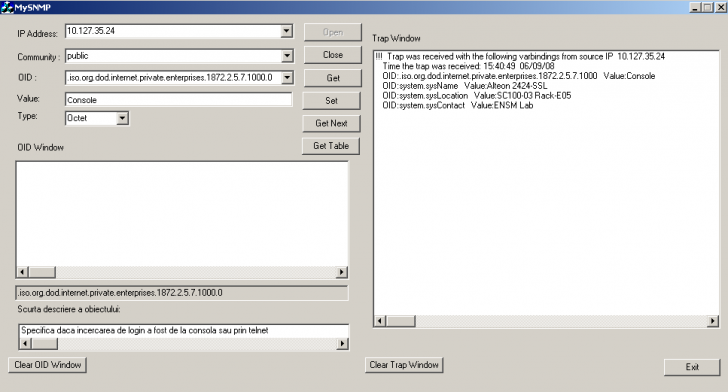Click Clear OID Window button
The image size is (728, 392).
click(47, 365)
